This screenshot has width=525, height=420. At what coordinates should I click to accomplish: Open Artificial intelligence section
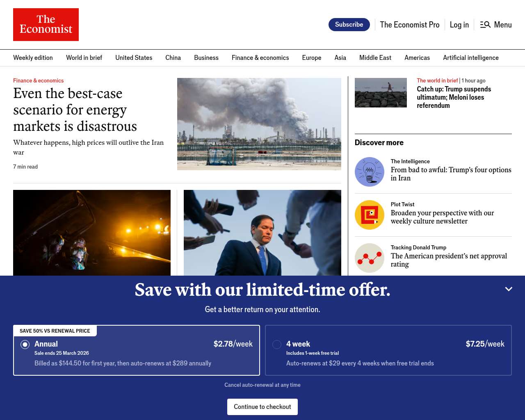(471, 58)
